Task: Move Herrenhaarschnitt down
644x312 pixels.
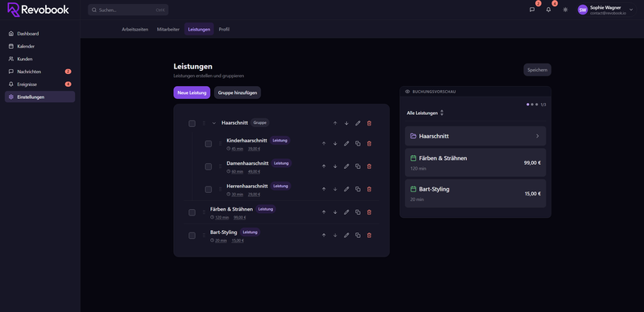Action: [x=335, y=189]
